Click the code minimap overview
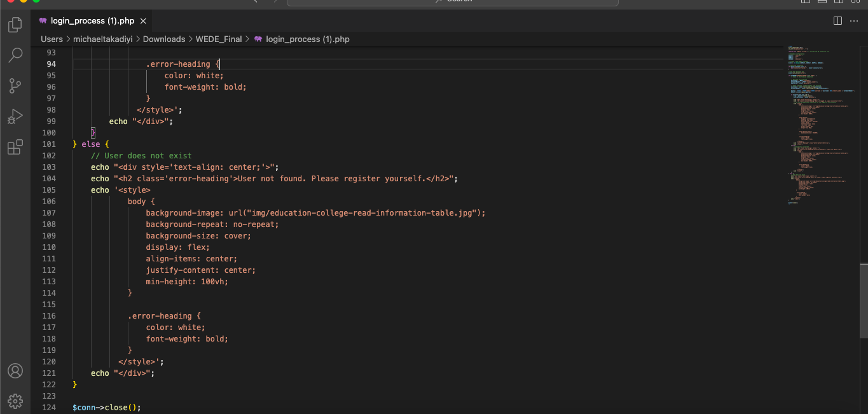Screen dimensions: 868x414 (x=822, y=125)
